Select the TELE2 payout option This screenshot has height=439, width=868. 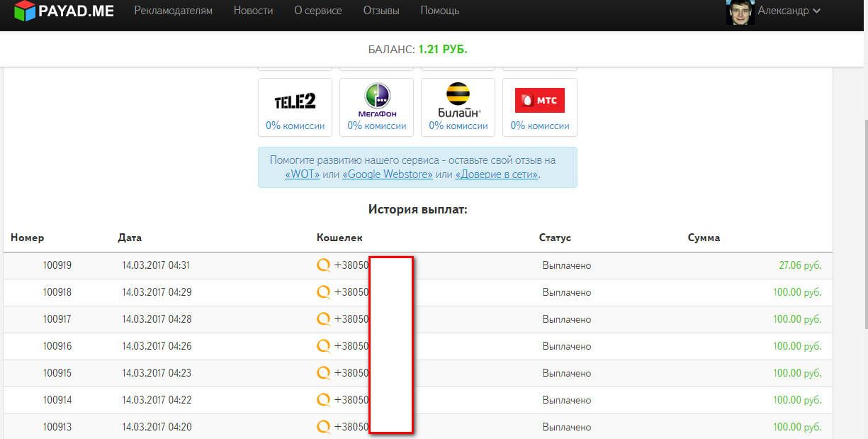pos(295,107)
